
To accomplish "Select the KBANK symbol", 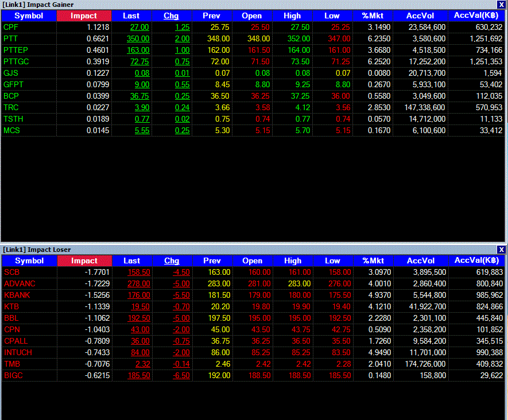I will pyautogui.click(x=17, y=295).
